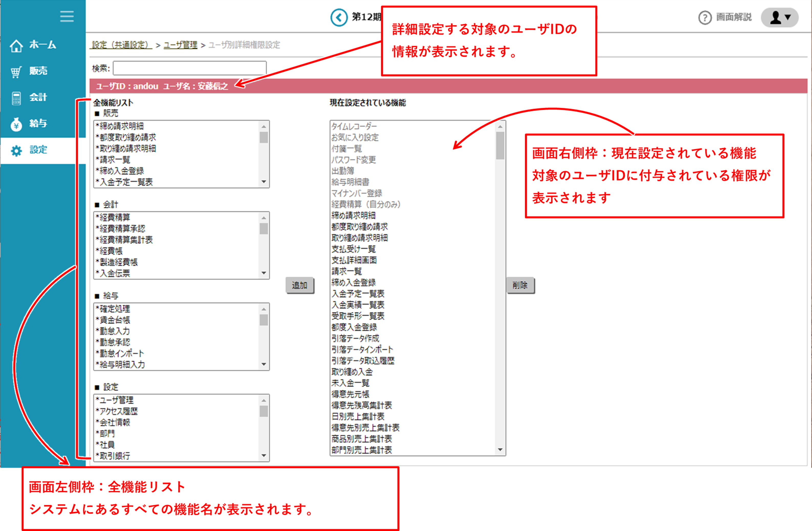Select *勤怠入力 in 給与 list
Viewport: 812px width, 531px height.
[176, 331]
